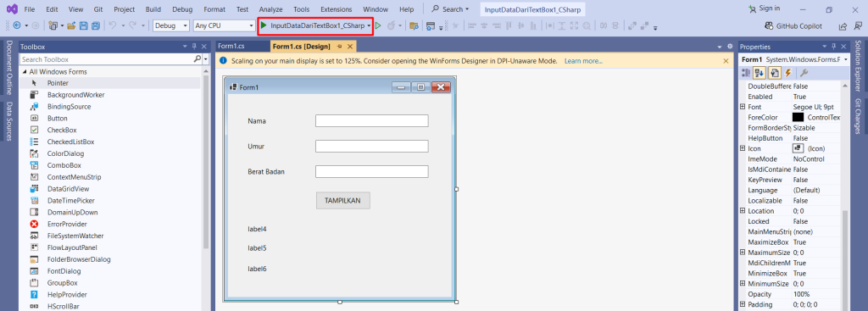This screenshot has width=868, height=311.
Task: Click Start Without Debugging outline play icon
Action: coord(378,25)
